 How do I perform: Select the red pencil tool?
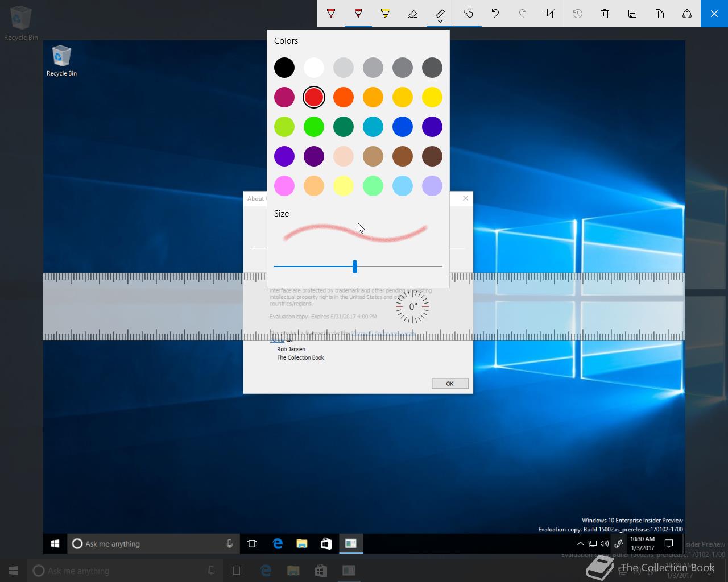point(358,14)
